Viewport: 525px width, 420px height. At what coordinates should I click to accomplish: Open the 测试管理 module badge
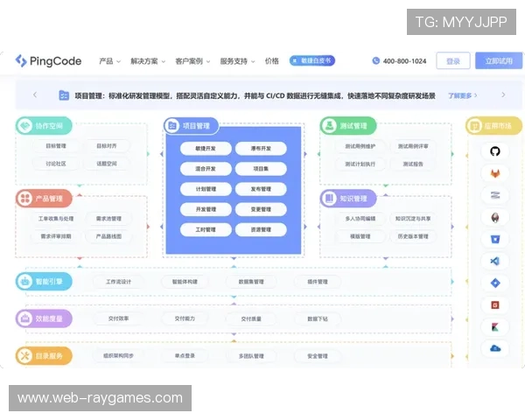pyautogui.click(x=348, y=126)
